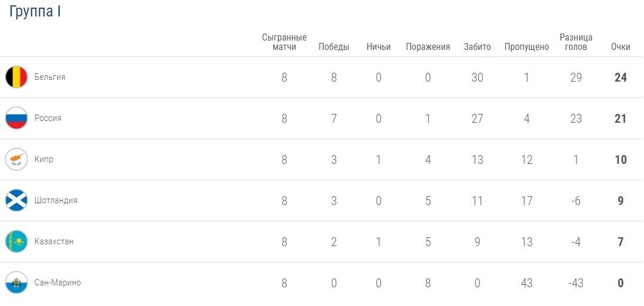Click Belgium's 24 points value
The width and height of the screenshot is (644, 306).
pyautogui.click(x=620, y=77)
